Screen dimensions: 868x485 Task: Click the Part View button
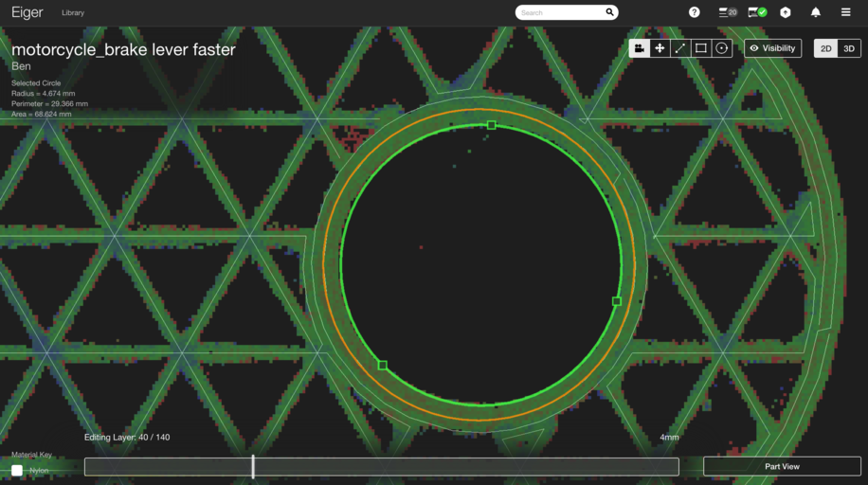tap(782, 466)
